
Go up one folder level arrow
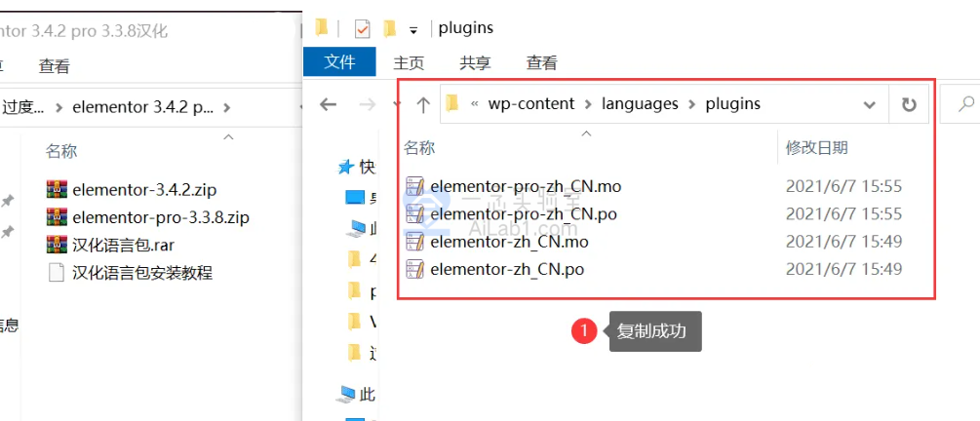tap(423, 104)
